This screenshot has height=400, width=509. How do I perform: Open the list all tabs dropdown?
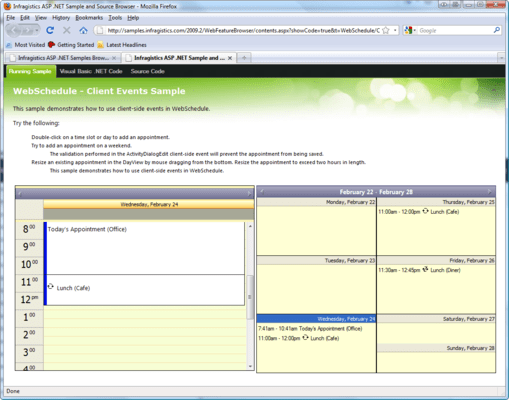tap(501, 58)
